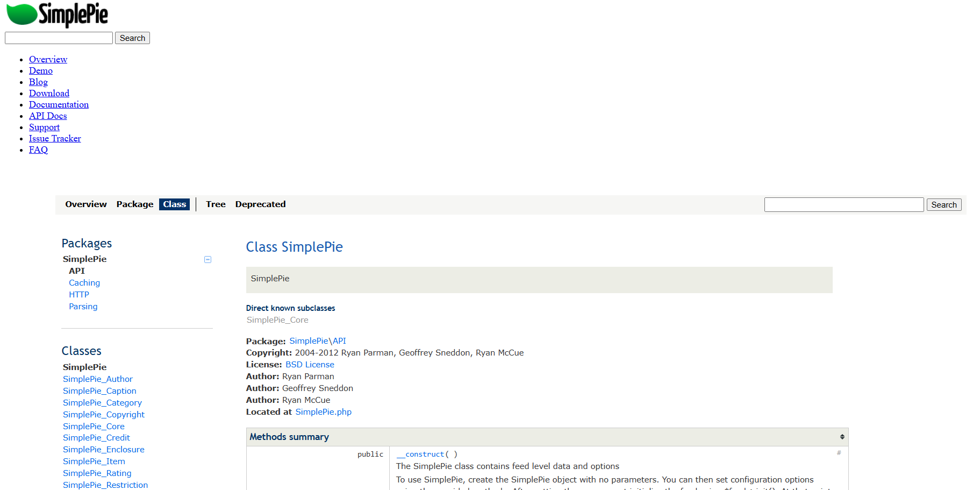980x490 pixels.
Task: Switch to the Package tab
Action: [134, 204]
